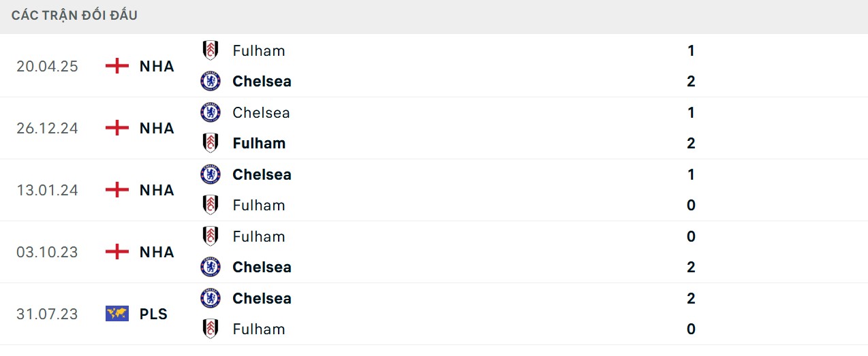Image resolution: width=868 pixels, height=356 pixels.
Task: Click Chelsea crest in 13.01.24 match
Action: point(211,174)
